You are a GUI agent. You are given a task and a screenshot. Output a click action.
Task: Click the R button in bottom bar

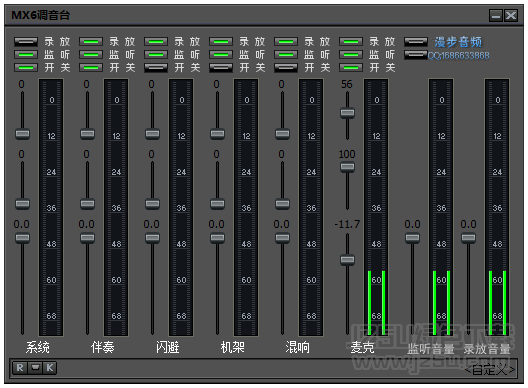(20, 367)
